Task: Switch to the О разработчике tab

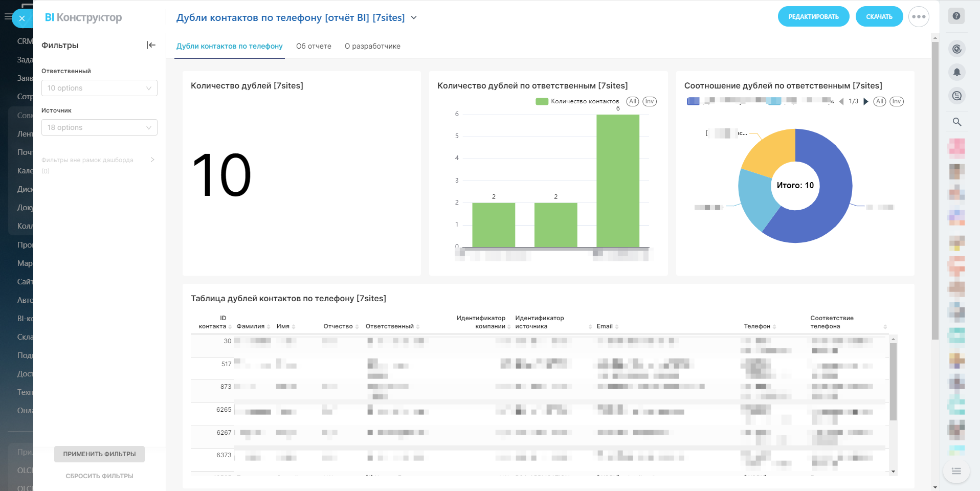Action: tap(372, 46)
